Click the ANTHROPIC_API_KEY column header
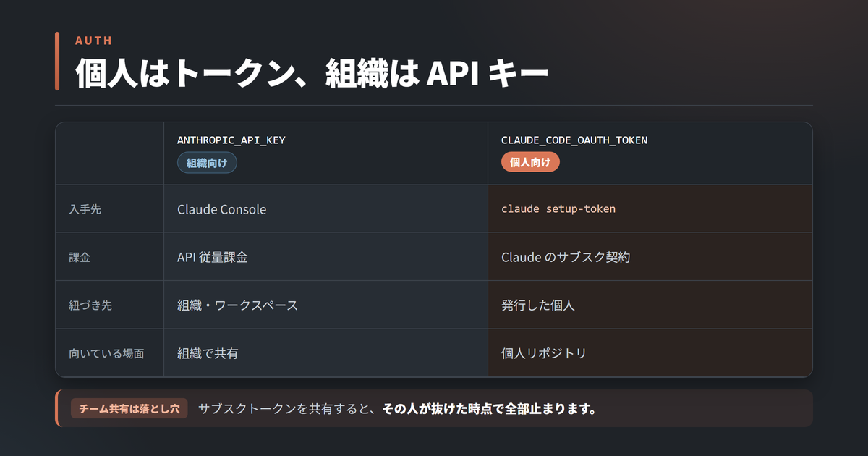The width and height of the screenshot is (868, 456). click(x=231, y=140)
